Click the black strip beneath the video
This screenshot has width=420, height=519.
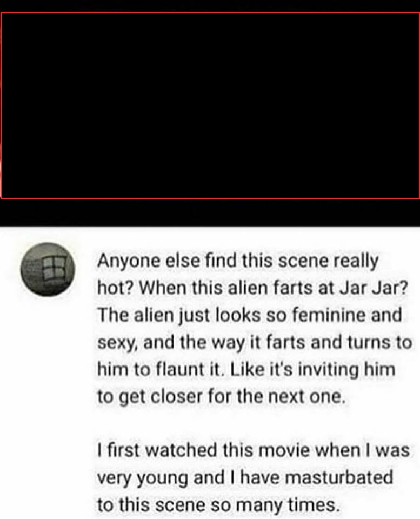(x=210, y=213)
